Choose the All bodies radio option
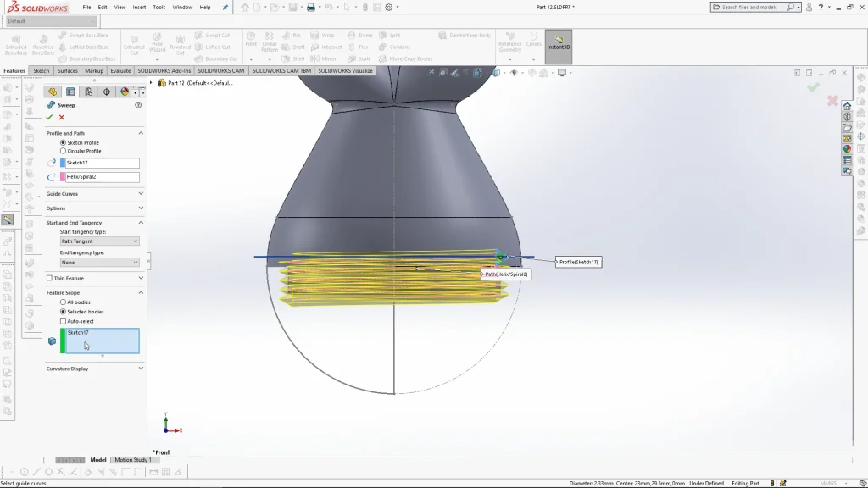This screenshot has height=488, width=868. (63, 302)
